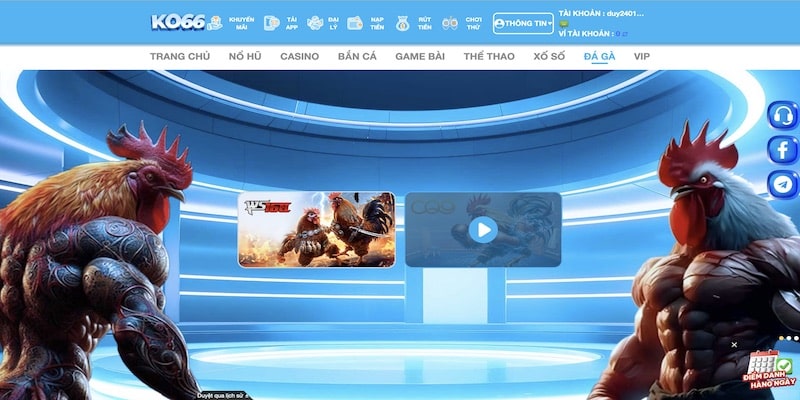The image size is (800, 400).
Task: Refresh the wallet balance icon
Action: tap(626, 34)
